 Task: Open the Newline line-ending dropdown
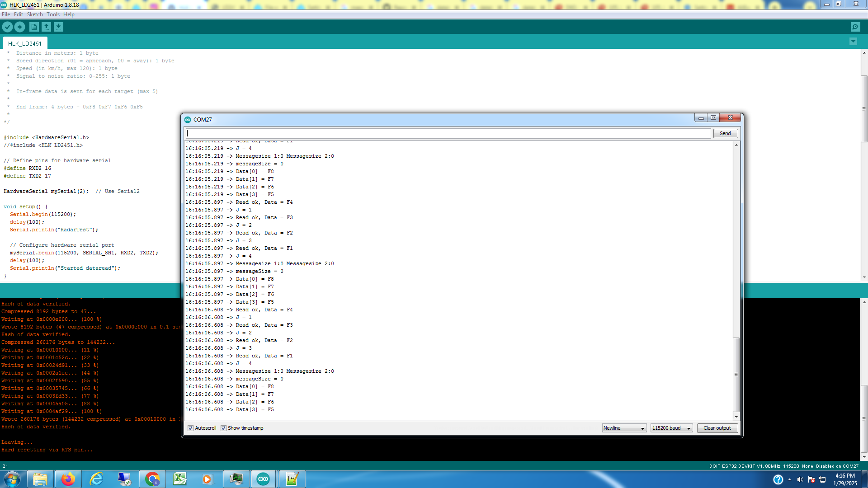pos(624,428)
